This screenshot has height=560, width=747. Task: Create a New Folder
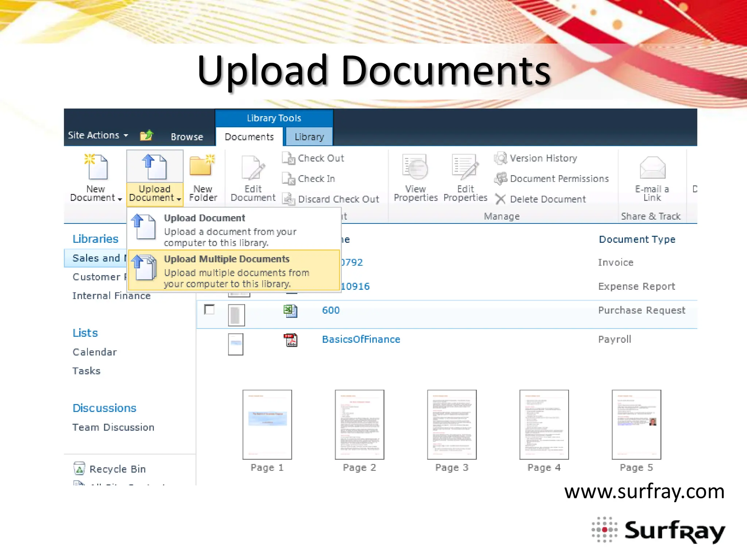(x=203, y=179)
